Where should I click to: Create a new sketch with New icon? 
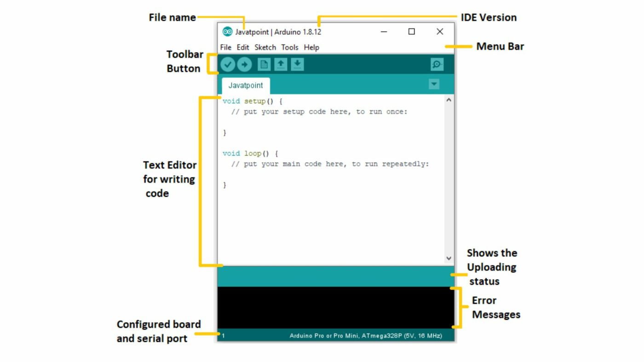pos(264,65)
